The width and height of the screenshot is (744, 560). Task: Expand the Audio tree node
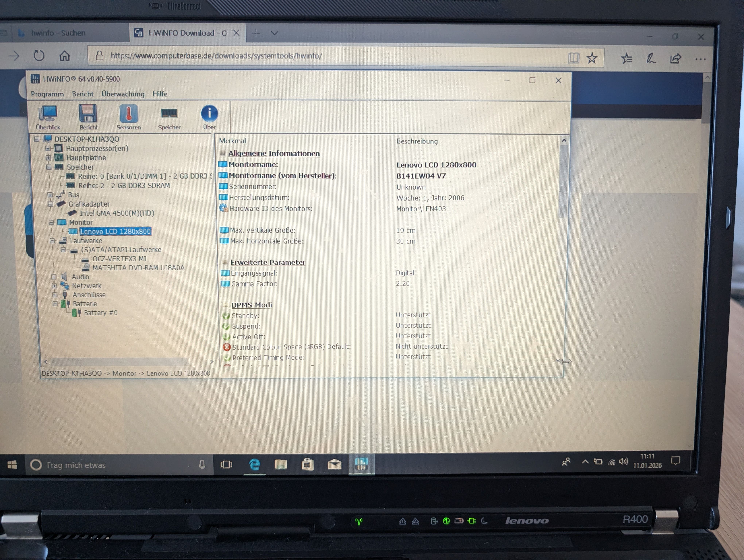(x=54, y=277)
